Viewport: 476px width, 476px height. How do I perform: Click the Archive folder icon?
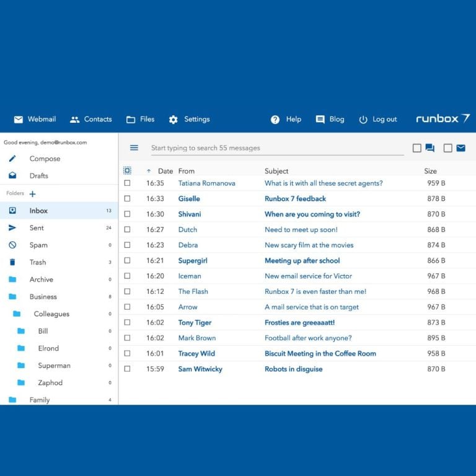point(12,280)
